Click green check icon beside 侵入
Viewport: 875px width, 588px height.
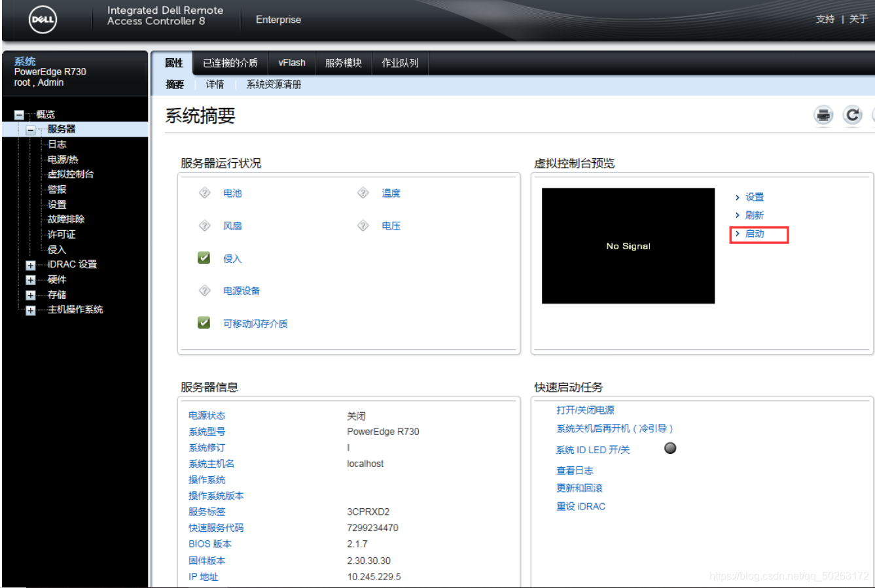[204, 258]
